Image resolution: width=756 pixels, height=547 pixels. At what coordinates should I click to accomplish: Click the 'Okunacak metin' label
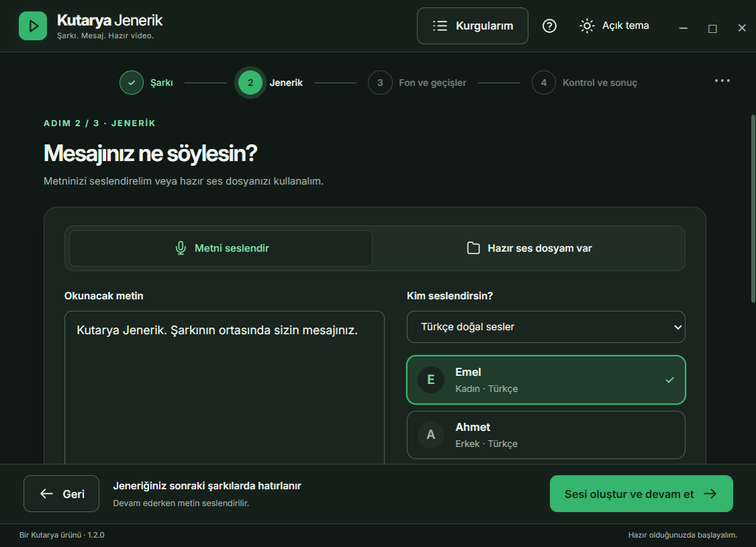click(x=104, y=296)
